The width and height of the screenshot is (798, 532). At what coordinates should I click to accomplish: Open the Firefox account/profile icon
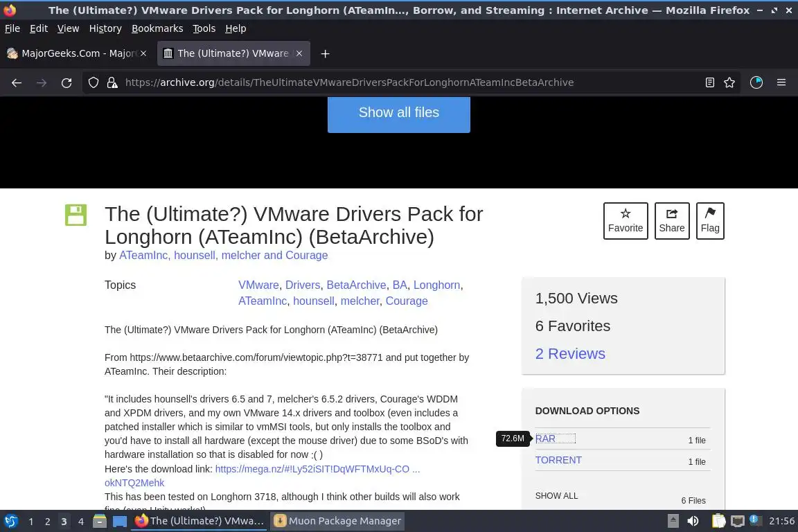click(756, 82)
